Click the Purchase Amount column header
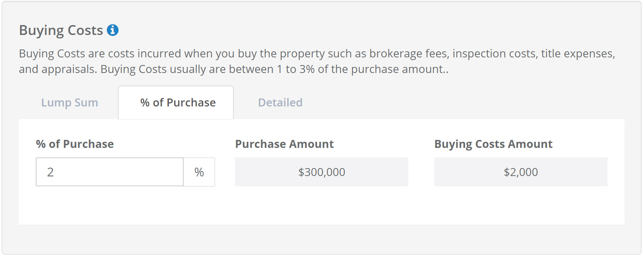 (x=284, y=144)
